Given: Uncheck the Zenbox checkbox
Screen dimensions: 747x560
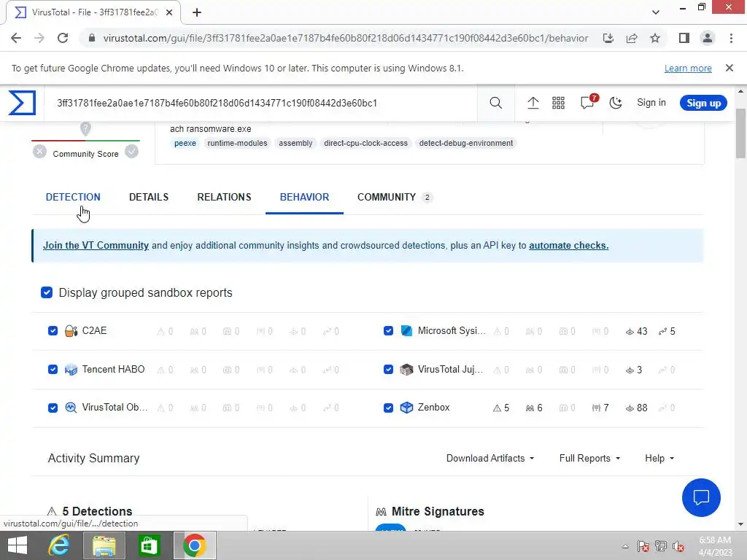Looking at the screenshot, I should tap(388, 408).
